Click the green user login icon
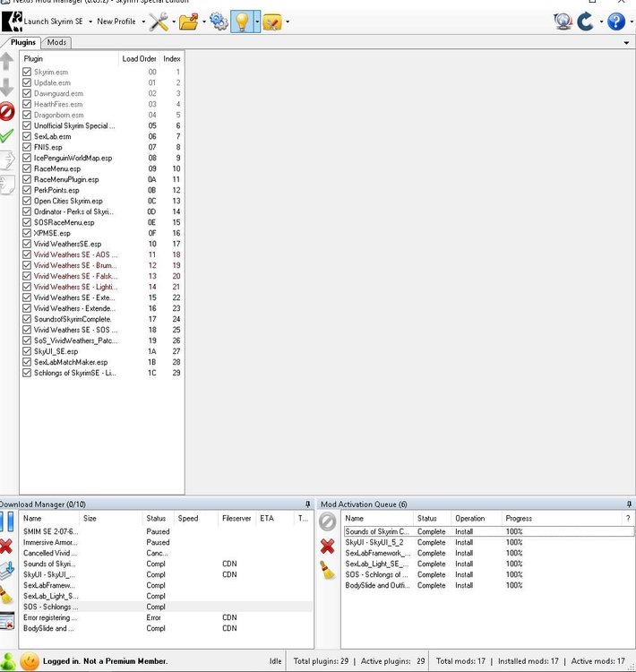This screenshot has width=636, height=672. click(x=8, y=662)
